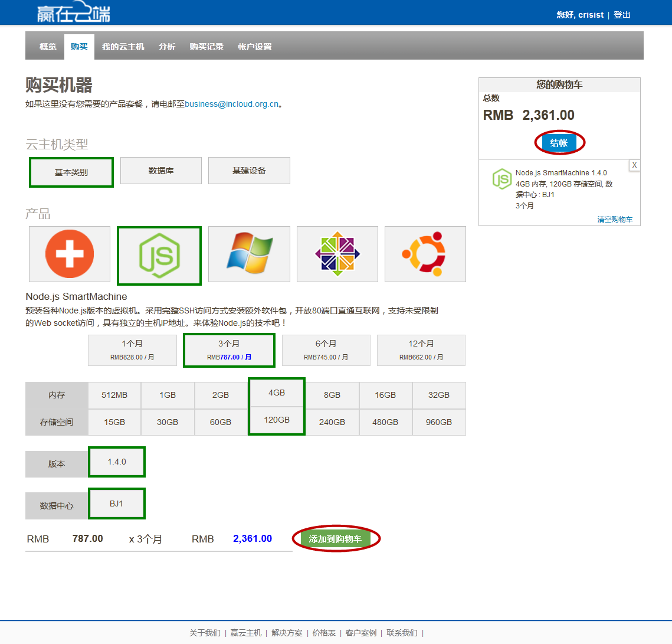Click the blue 2,361.00 total price

pyautogui.click(x=253, y=538)
